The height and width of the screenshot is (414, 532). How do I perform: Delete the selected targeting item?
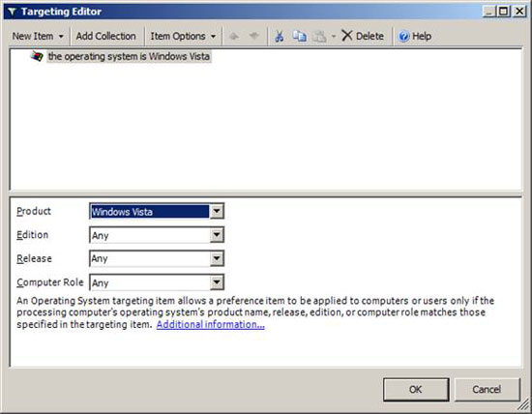point(363,36)
